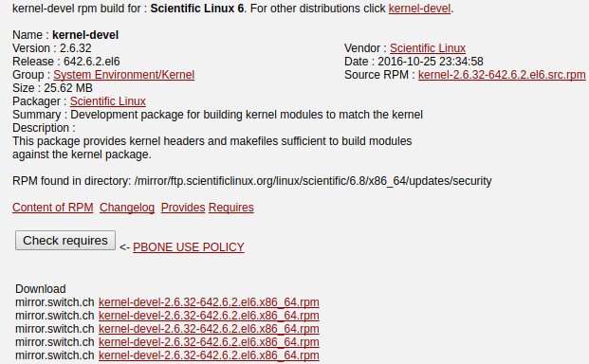Click the last kernel-devel x86_64.rpm download link
589x364 pixels.
click(x=209, y=355)
